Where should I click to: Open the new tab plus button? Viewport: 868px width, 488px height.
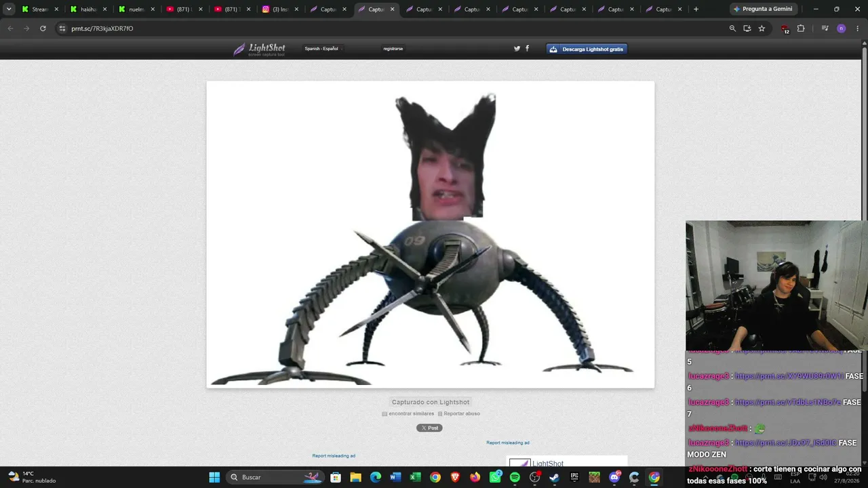pyautogui.click(x=696, y=9)
